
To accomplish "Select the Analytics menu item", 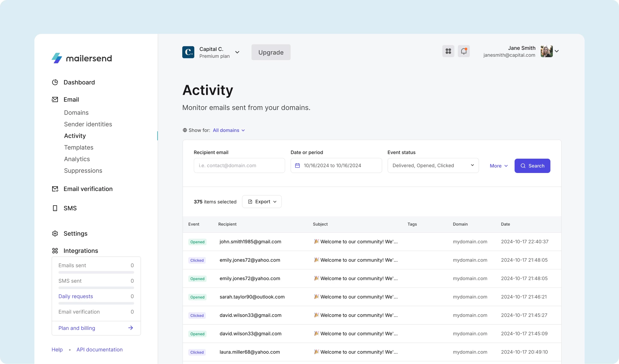I will [77, 159].
